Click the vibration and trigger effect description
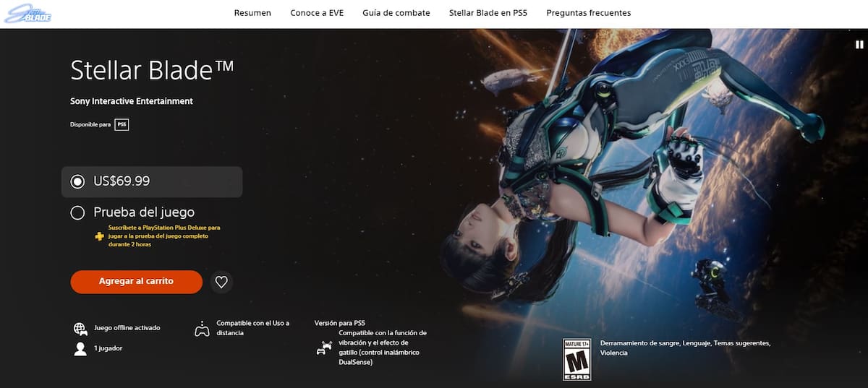Image resolution: width=868 pixels, height=388 pixels. coord(383,348)
